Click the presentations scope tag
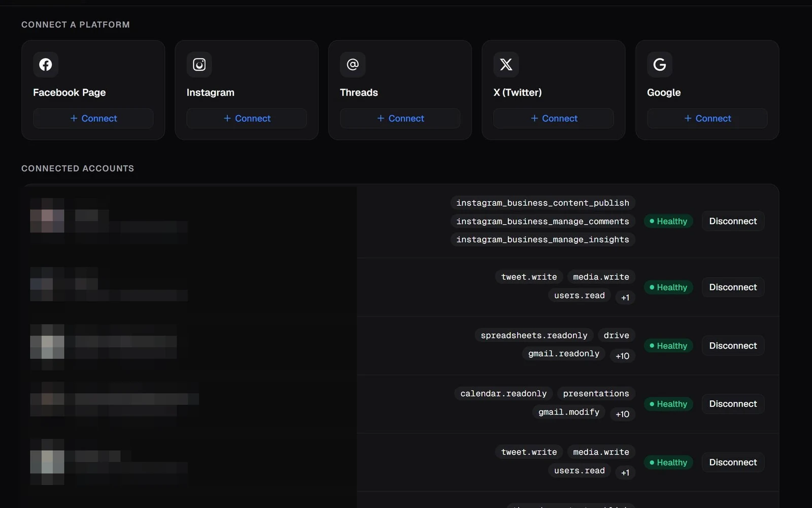This screenshot has width=812, height=508. coord(596,394)
